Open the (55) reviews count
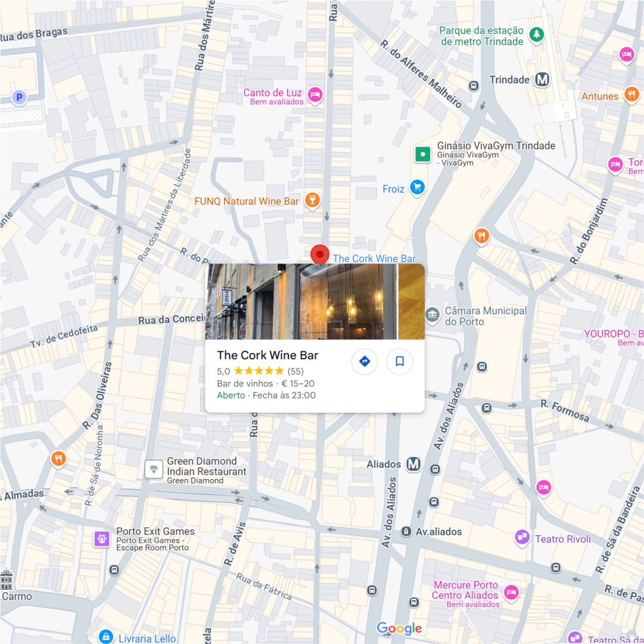 click(x=295, y=371)
